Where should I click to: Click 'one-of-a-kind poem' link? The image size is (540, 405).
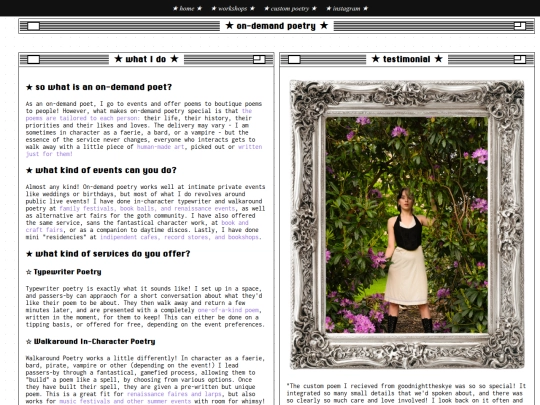point(228,310)
